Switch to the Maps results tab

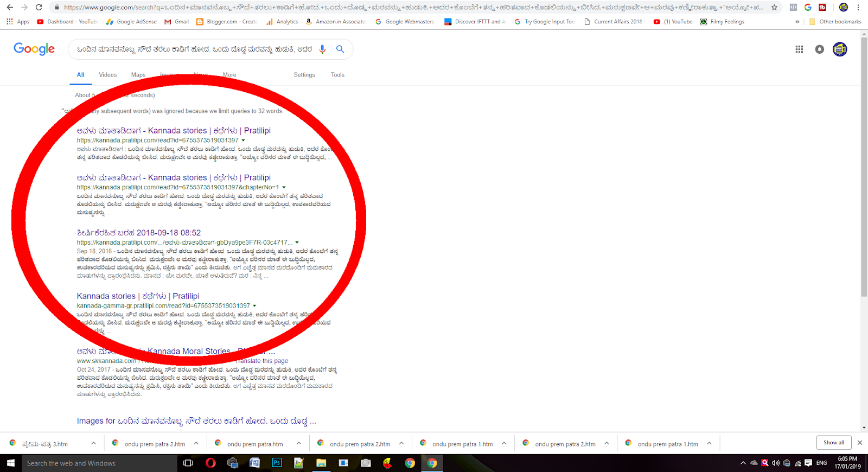tap(138, 75)
